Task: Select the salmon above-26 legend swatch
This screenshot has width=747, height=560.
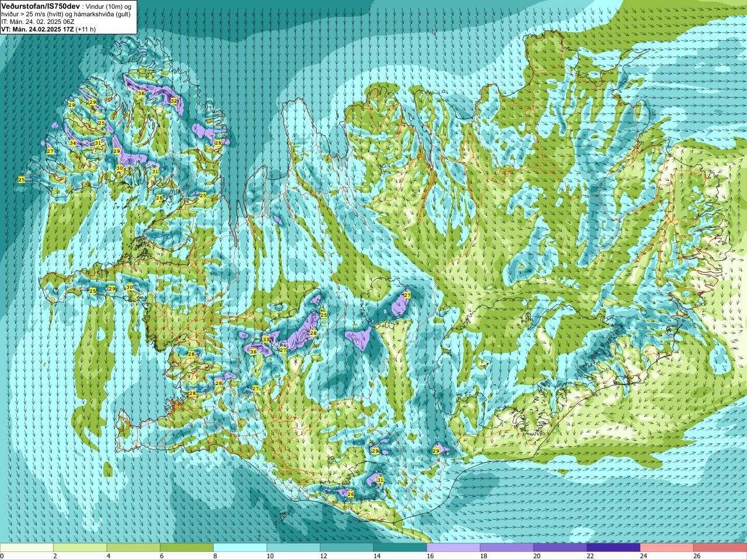Action: pyautogui.click(x=720, y=548)
